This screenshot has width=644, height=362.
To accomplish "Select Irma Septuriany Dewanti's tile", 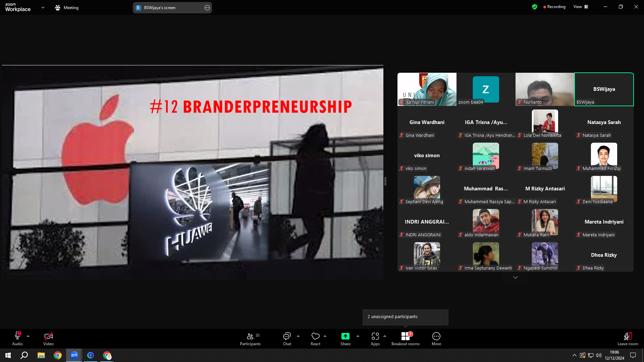I will (486, 255).
